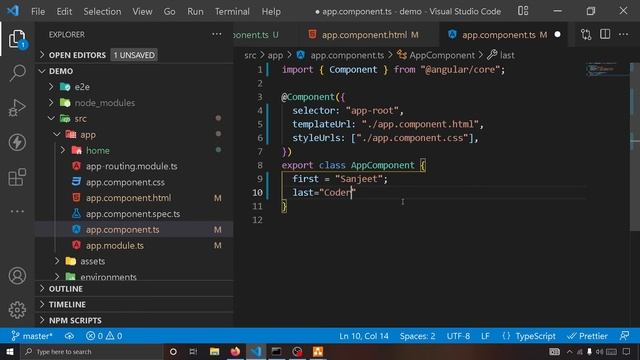Viewport: 640px width, 360px height.
Task: Open the Manage gear menu
Action: tap(17, 310)
